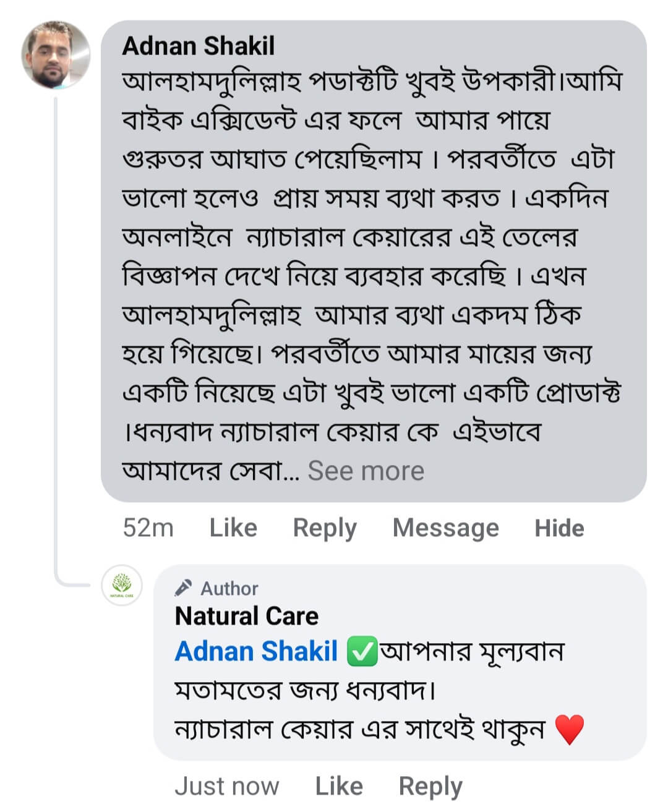
Task: Reply to the Natural Care reply
Action: pyautogui.click(x=430, y=786)
